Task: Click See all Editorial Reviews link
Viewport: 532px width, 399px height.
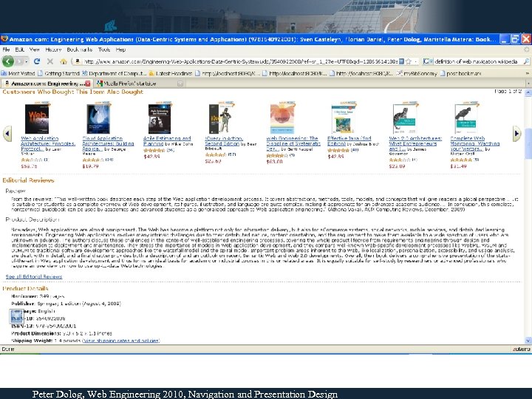Action: pos(34,276)
